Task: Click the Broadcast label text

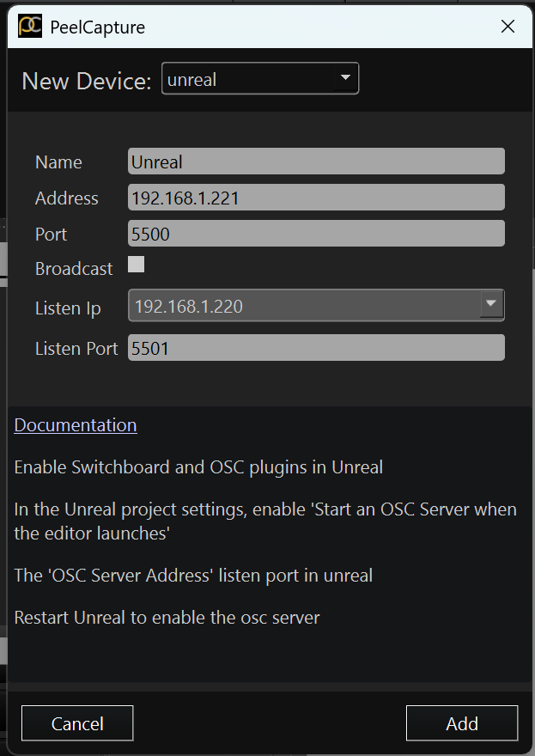Action: (74, 269)
